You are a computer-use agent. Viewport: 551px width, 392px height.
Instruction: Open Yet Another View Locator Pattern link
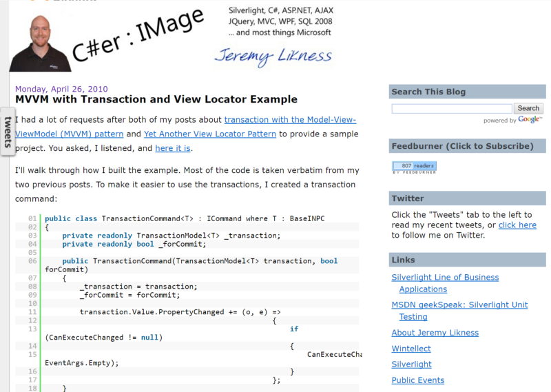pyautogui.click(x=210, y=134)
